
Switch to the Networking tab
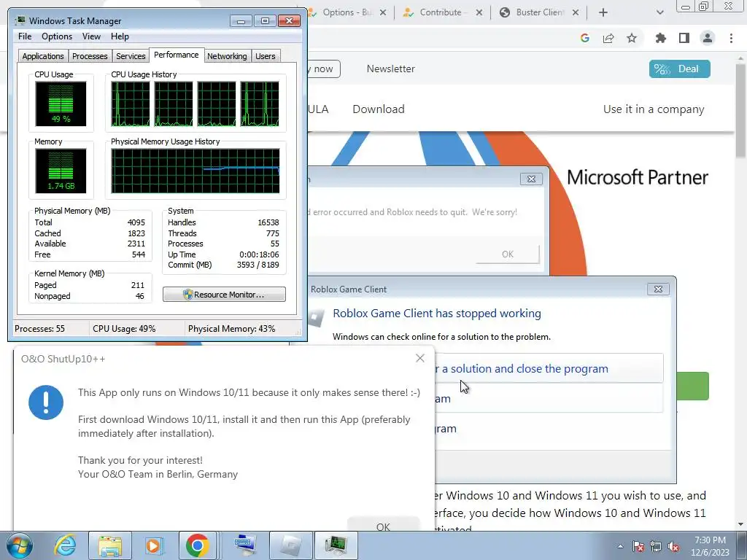tap(227, 55)
